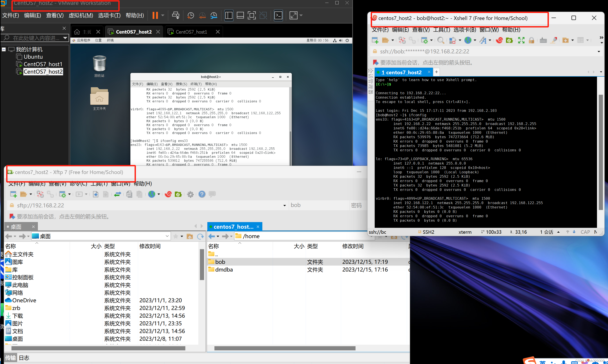This screenshot has height=364, width=608.
Task: Click the Xshell terminal vertical scrollbar
Action: [601, 152]
